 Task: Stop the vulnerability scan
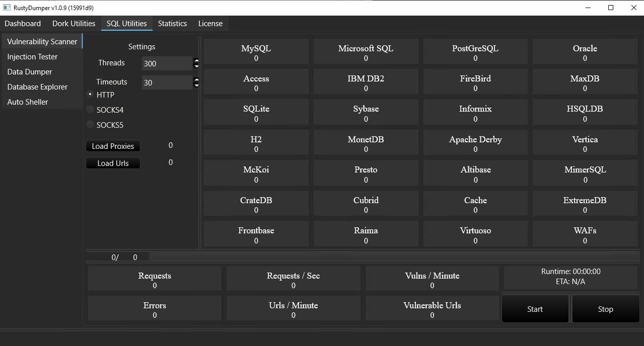click(x=605, y=309)
